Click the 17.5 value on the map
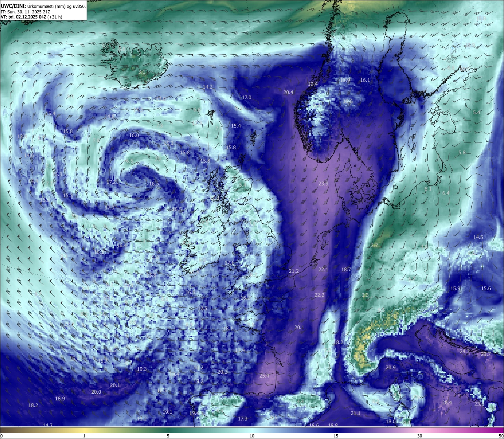This screenshot has height=439, width=504. click(202, 309)
